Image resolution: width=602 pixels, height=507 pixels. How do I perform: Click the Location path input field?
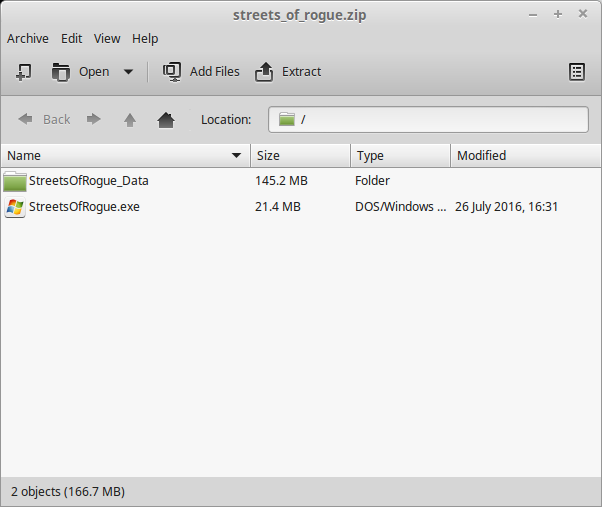[428, 120]
